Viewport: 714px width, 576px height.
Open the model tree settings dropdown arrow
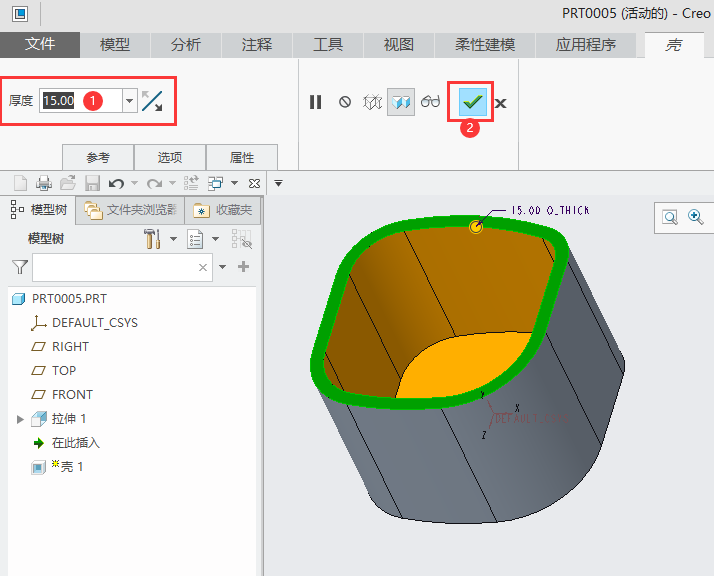[173, 239]
